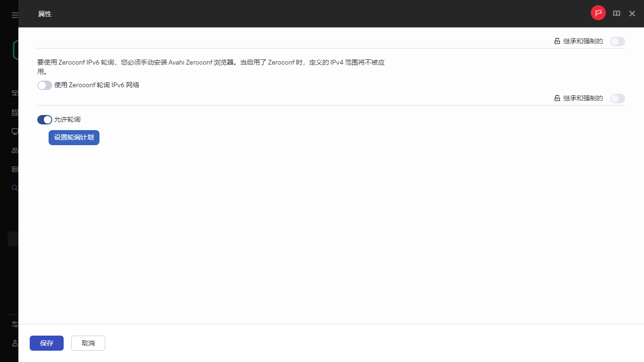Close the 属性 properties dialog
This screenshot has height=362, width=644.
coord(632,13)
